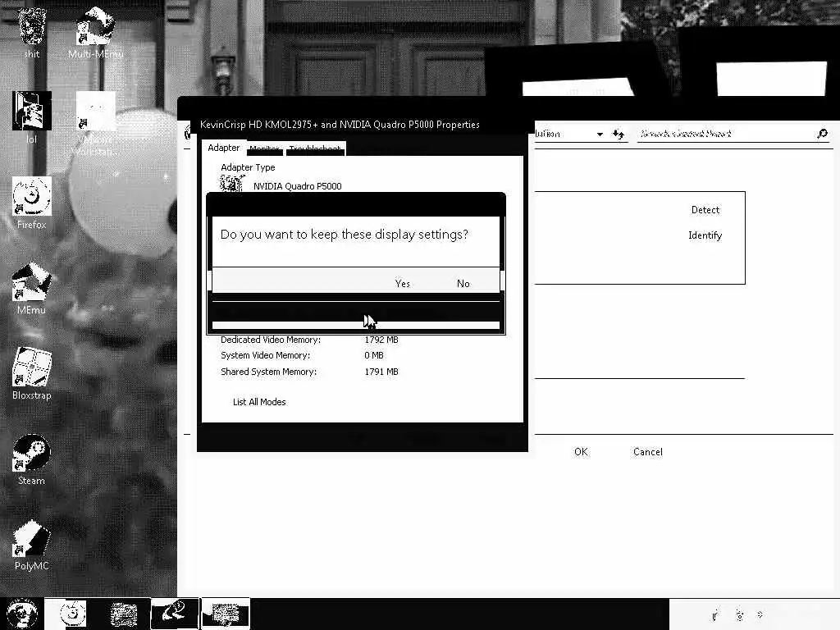Select the MEmu desktop shortcut
840x630 pixels.
coord(32,288)
